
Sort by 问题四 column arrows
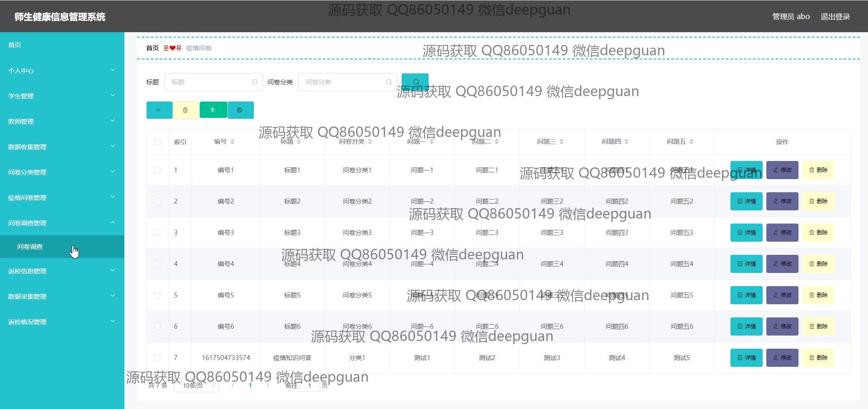click(626, 141)
